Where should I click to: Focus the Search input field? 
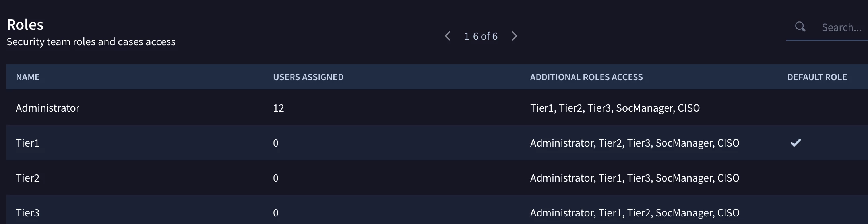[x=841, y=27]
